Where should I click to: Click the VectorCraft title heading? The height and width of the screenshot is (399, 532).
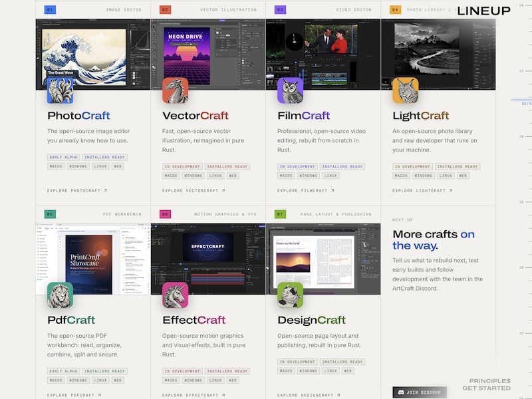coord(196,116)
